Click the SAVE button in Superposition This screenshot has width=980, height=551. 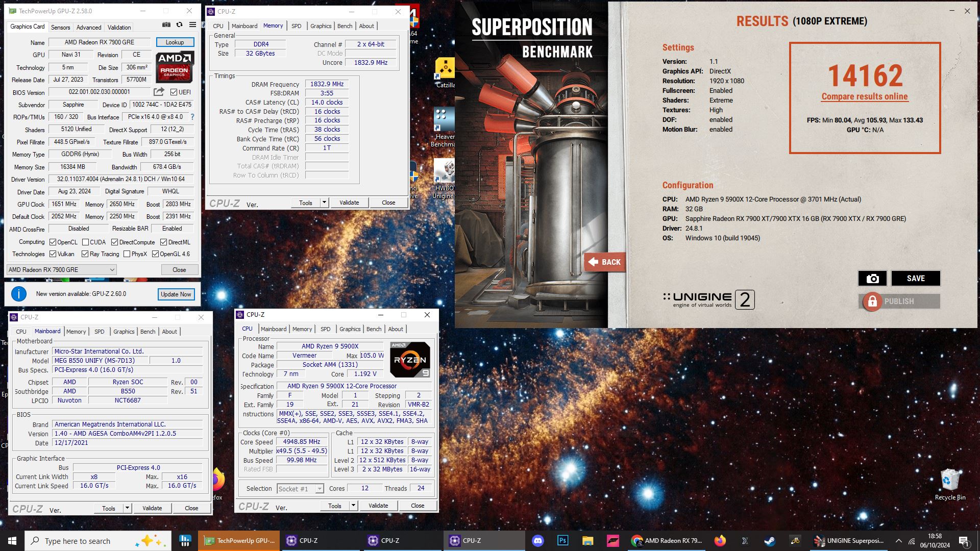click(916, 278)
